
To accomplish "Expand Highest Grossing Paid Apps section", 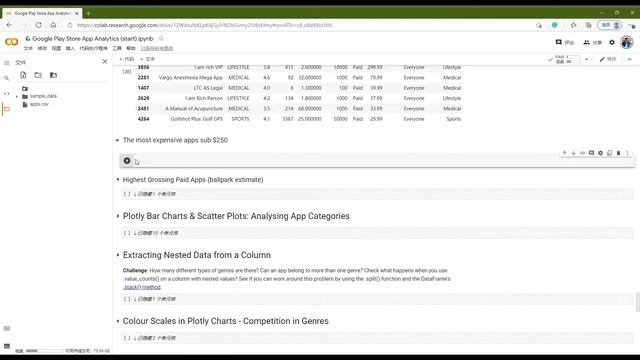I will (118, 180).
